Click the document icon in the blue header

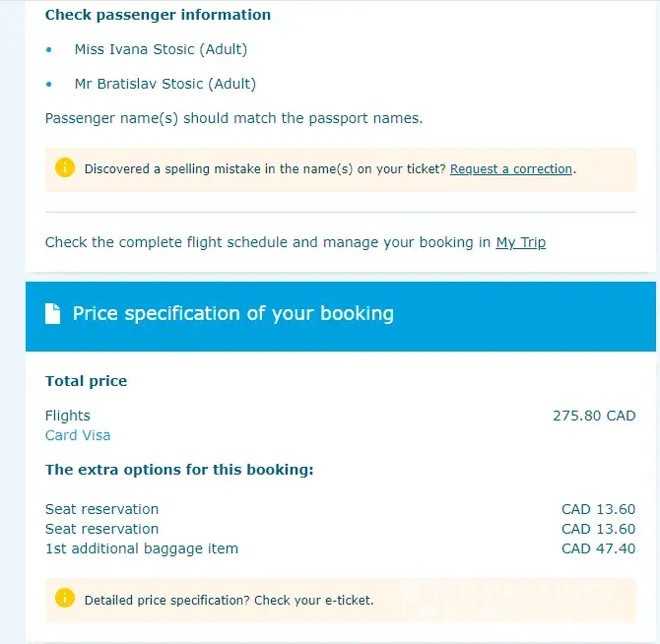tap(53, 314)
